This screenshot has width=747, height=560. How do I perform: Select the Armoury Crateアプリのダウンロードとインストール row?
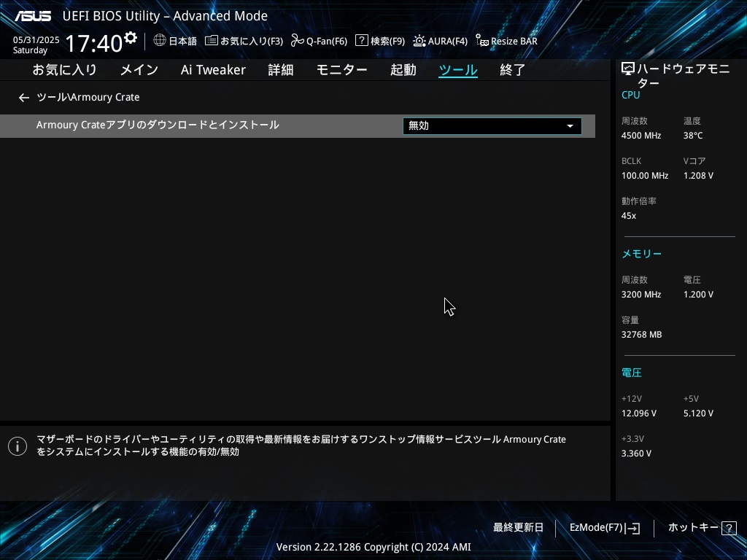pyautogui.click(x=298, y=125)
